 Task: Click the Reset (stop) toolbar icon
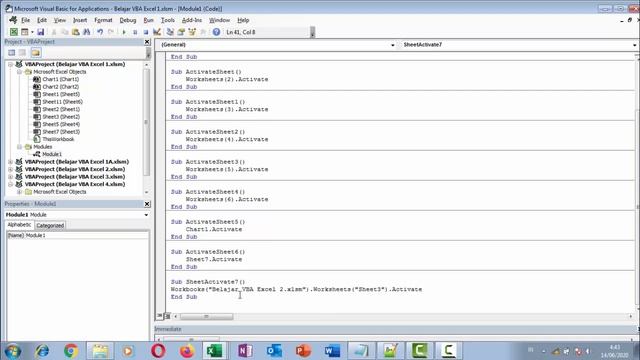[x=146, y=32]
